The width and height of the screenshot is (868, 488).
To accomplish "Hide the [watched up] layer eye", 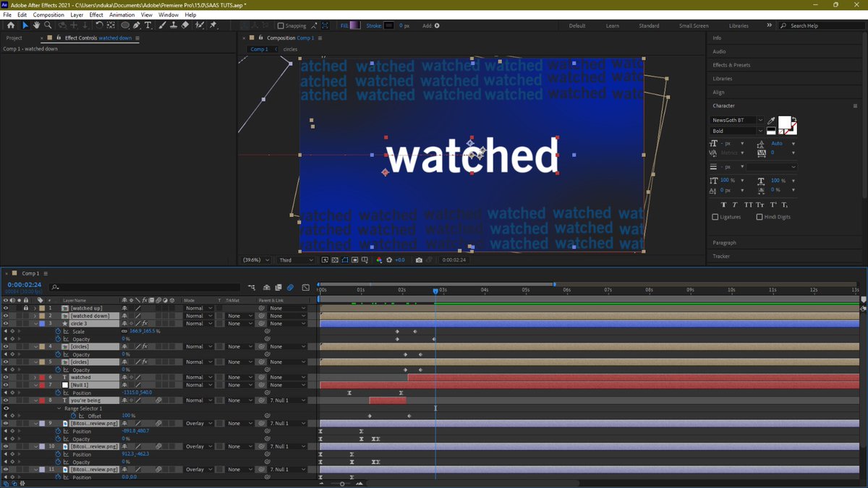I will [7, 308].
